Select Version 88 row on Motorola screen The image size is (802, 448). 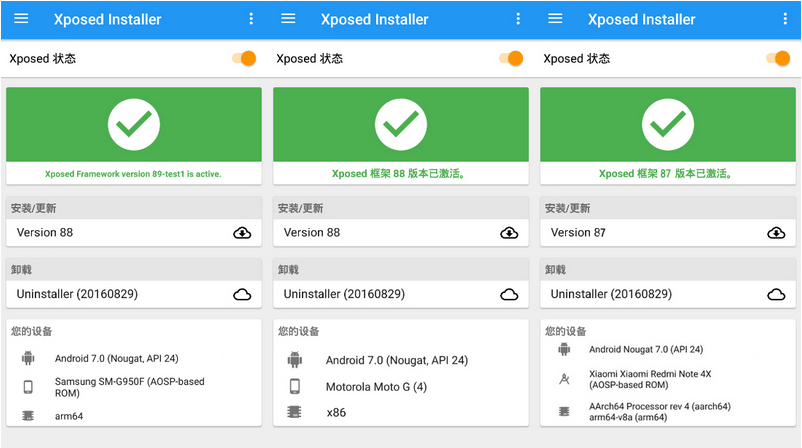[401, 233]
